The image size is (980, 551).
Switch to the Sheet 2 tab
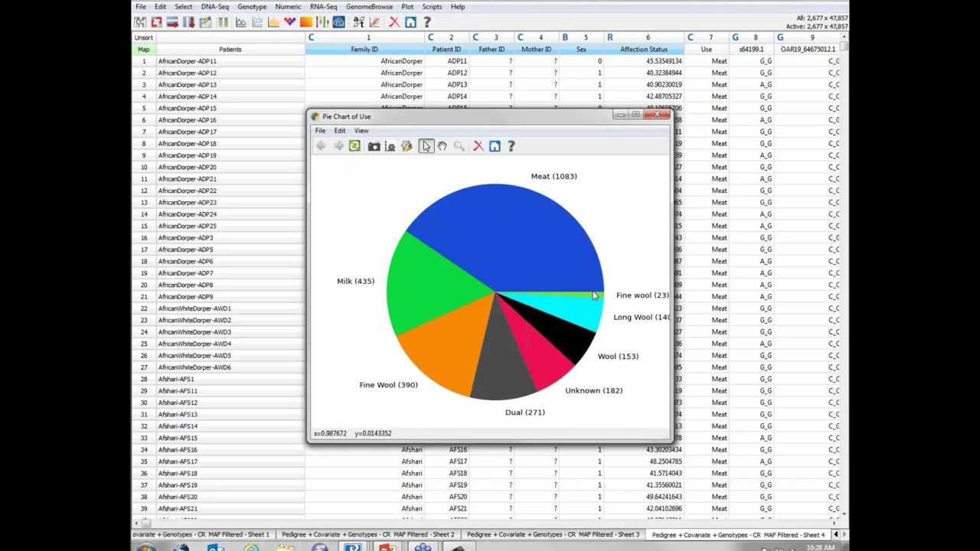coord(367,534)
